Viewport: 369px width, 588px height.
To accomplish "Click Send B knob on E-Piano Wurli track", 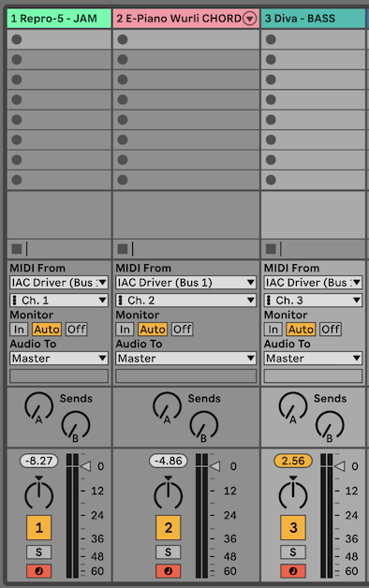I will 204,425.
